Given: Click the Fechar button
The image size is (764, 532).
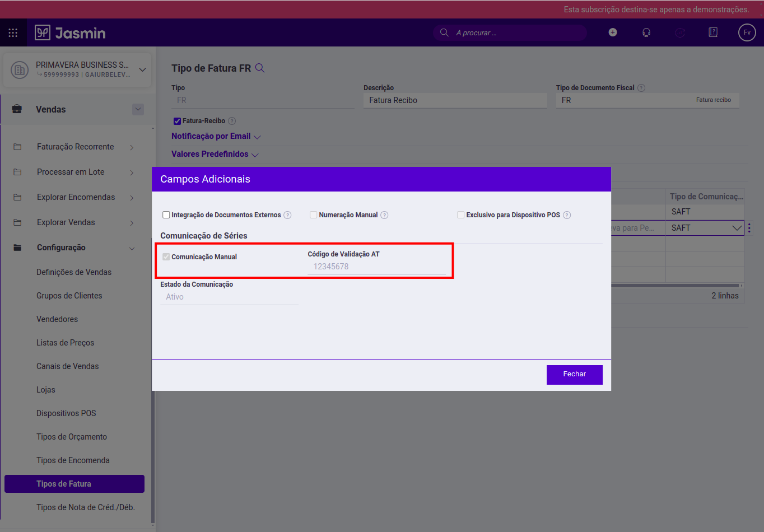Looking at the screenshot, I should 574,374.
